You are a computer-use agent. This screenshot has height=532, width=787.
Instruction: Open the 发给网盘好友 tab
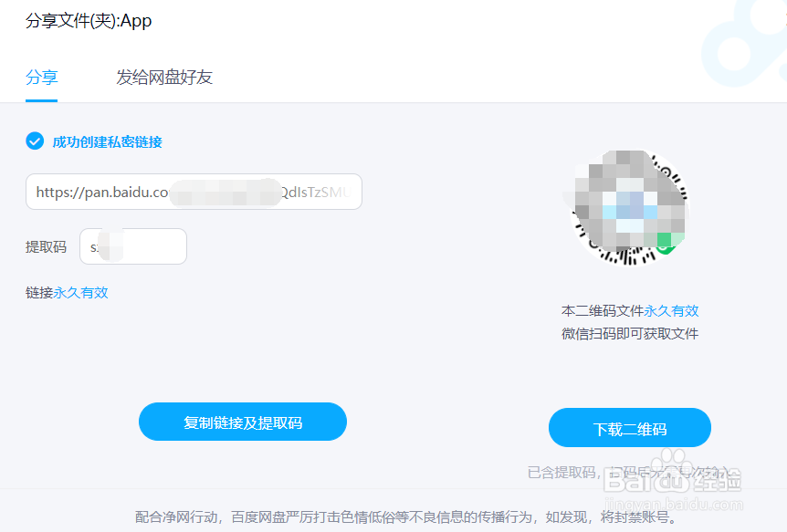tap(164, 78)
